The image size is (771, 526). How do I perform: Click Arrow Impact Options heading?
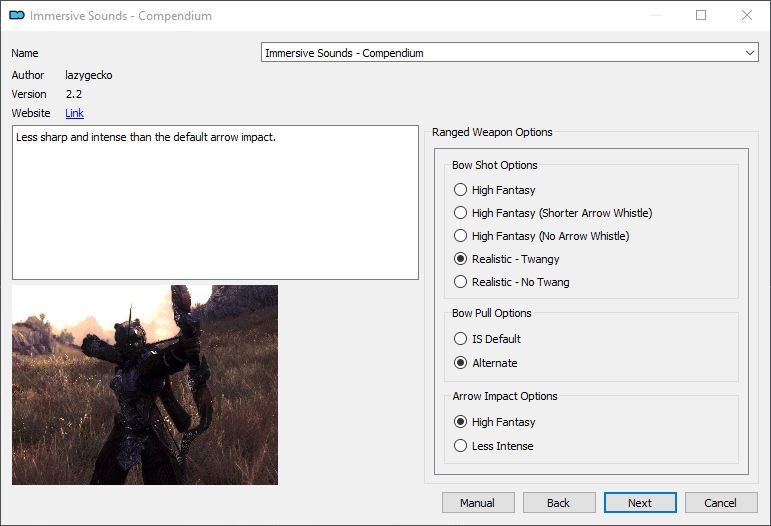pos(505,396)
